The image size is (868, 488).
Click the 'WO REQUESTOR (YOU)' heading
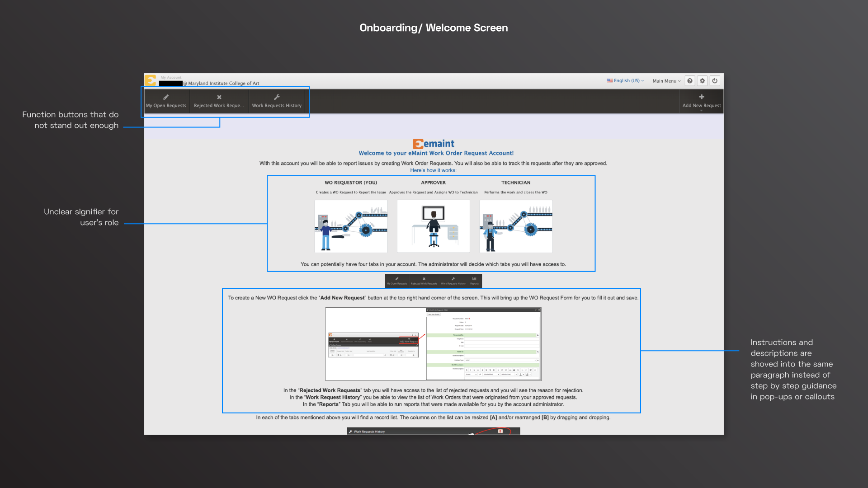tap(351, 183)
